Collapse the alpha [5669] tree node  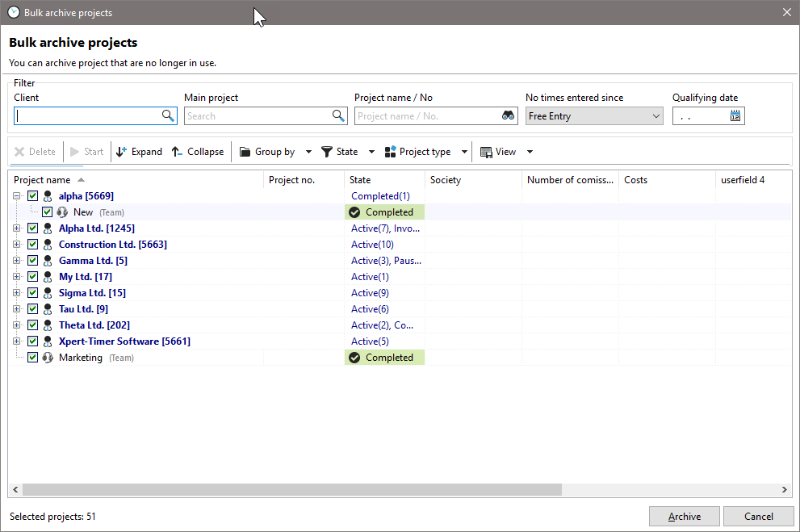tap(16, 196)
